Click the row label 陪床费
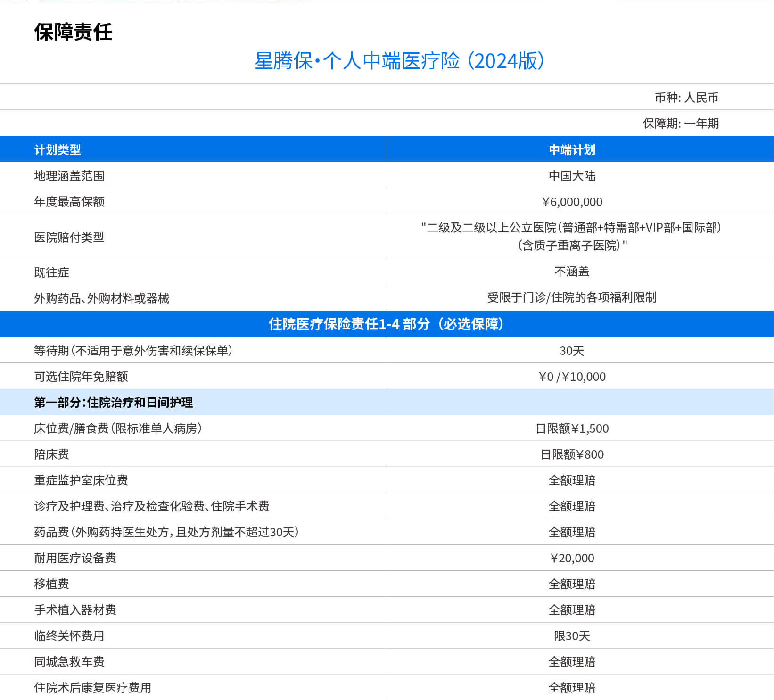The height and width of the screenshot is (700, 774). (52, 454)
